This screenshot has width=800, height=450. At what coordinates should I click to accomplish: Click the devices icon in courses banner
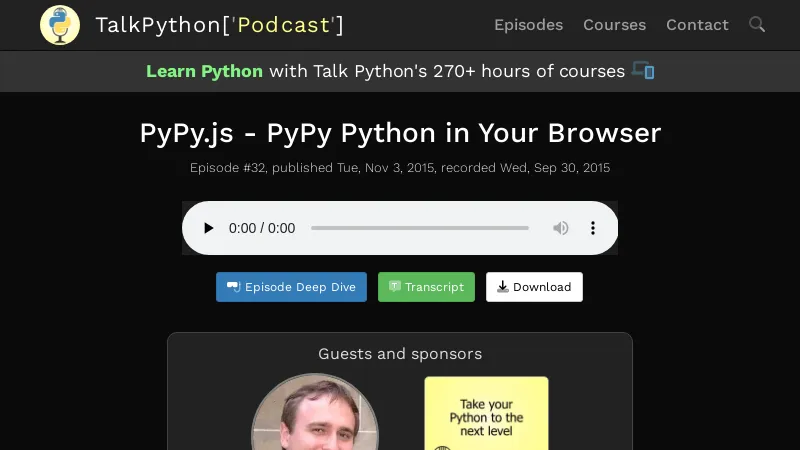point(643,71)
